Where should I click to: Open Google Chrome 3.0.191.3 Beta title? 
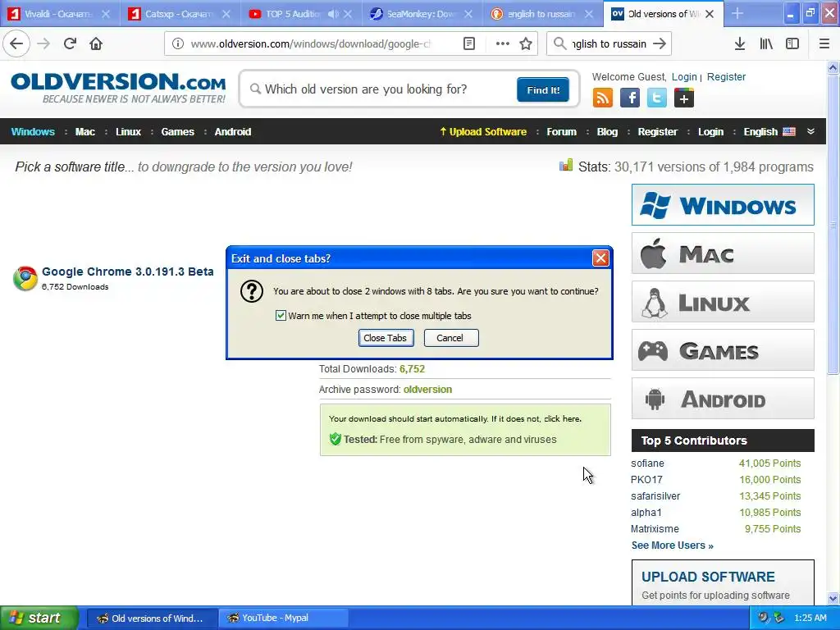pyautogui.click(x=127, y=272)
